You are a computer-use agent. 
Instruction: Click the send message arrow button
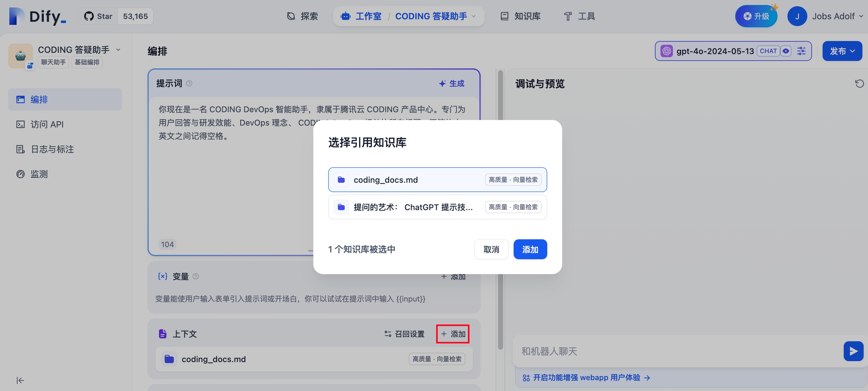tap(853, 351)
